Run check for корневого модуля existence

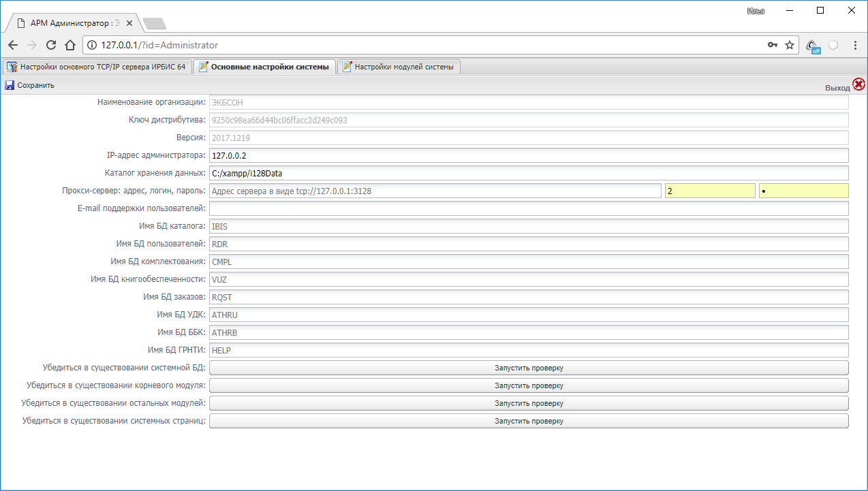529,385
